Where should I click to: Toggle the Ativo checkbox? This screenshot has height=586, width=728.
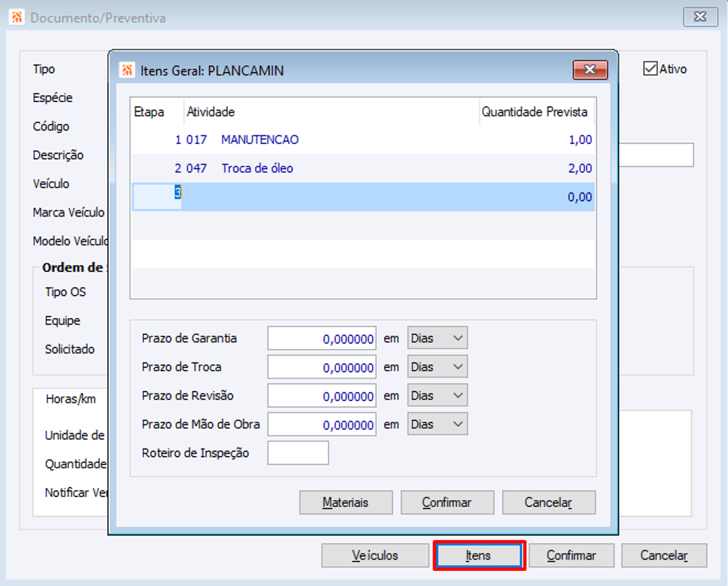650,69
